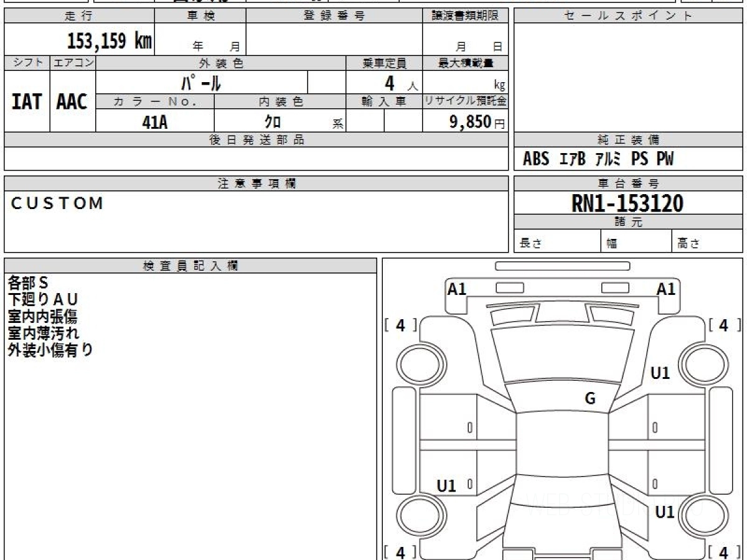The image size is (747, 560).
Task: Click the 検査員記入欄 header
Action: (x=190, y=266)
